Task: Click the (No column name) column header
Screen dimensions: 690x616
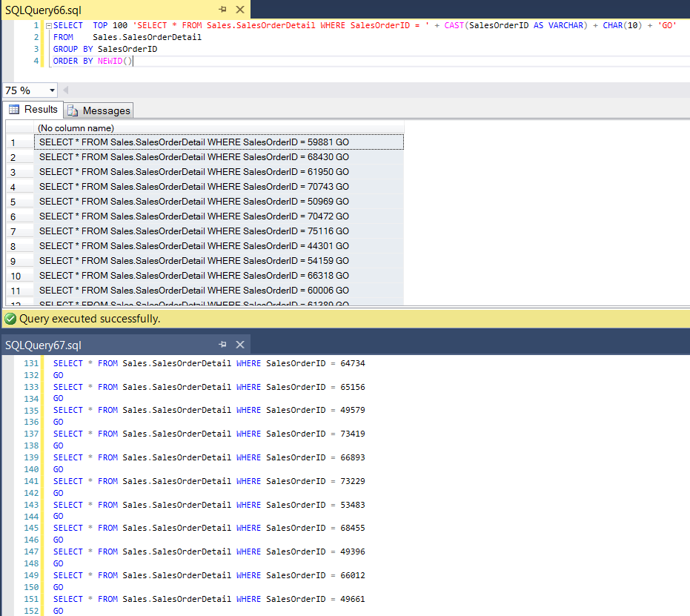Action: [219, 128]
